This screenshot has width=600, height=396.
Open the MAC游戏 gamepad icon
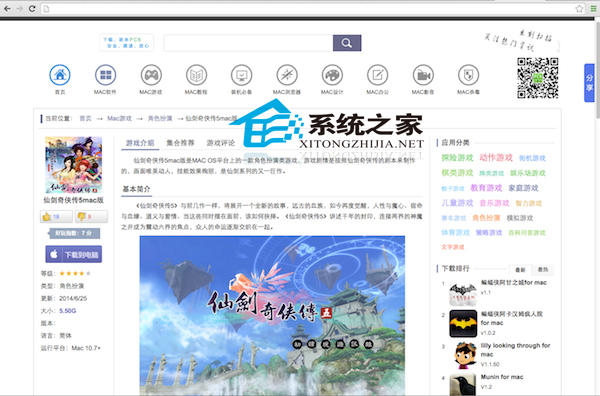tap(151, 75)
